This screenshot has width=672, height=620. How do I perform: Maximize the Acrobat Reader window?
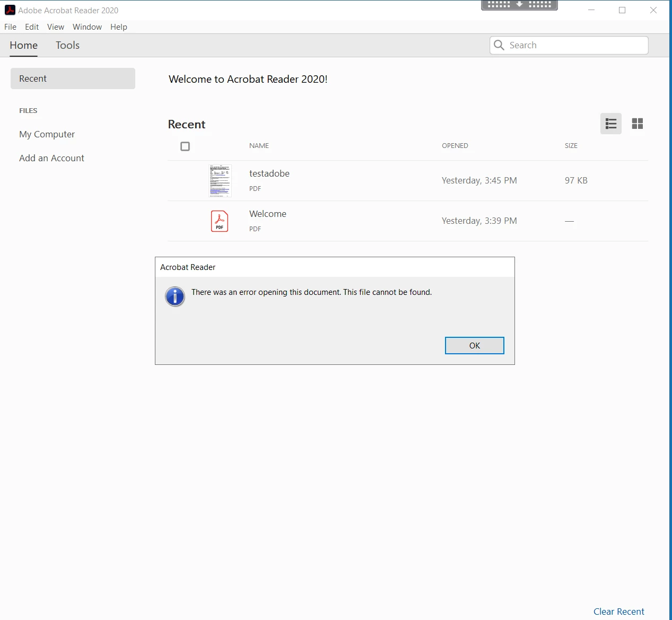click(622, 10)
